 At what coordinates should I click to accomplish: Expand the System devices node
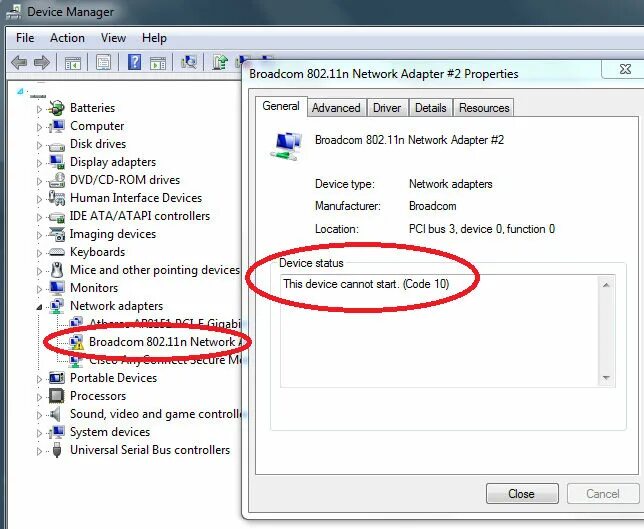click(39, 433)
